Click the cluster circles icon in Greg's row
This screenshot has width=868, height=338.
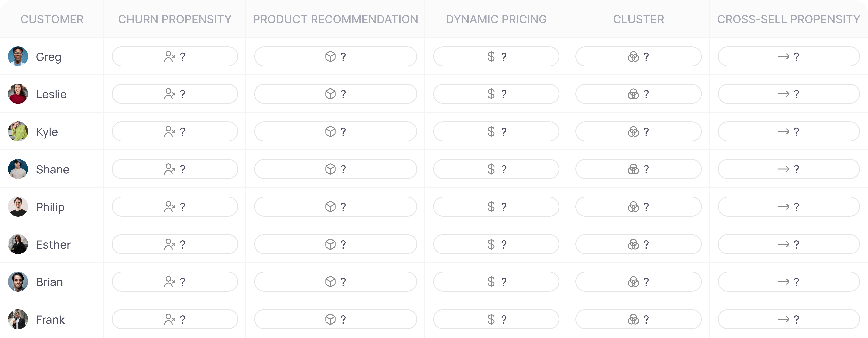[633, 56]
